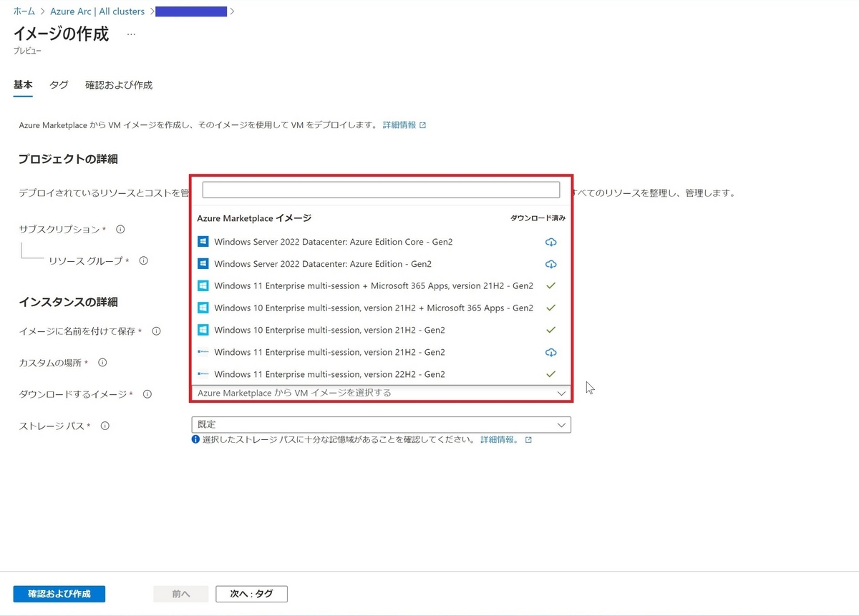The height and width of the screenshot is (616, 859).
Task: Click Windows logo icon of Server 2022 Azure Edition Core
Action: point(203,242)
